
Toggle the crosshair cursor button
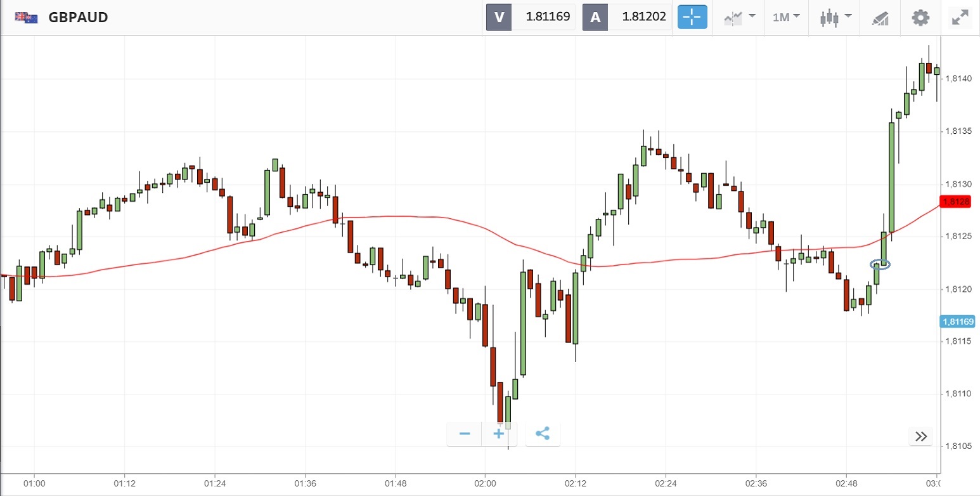[x=692, y=17]
